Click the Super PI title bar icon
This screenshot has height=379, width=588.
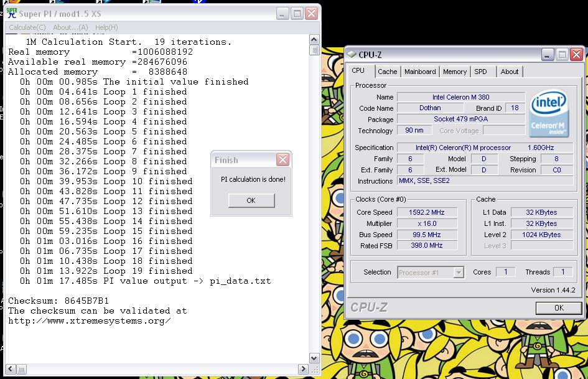(x=12, y=14)
